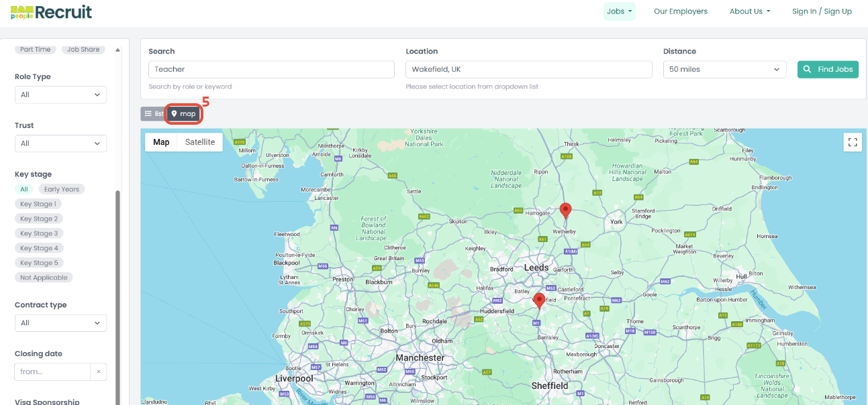Switch to list view
Image resolution: width=868 pixels, height=405 pixels.
[x=154, y=114]
